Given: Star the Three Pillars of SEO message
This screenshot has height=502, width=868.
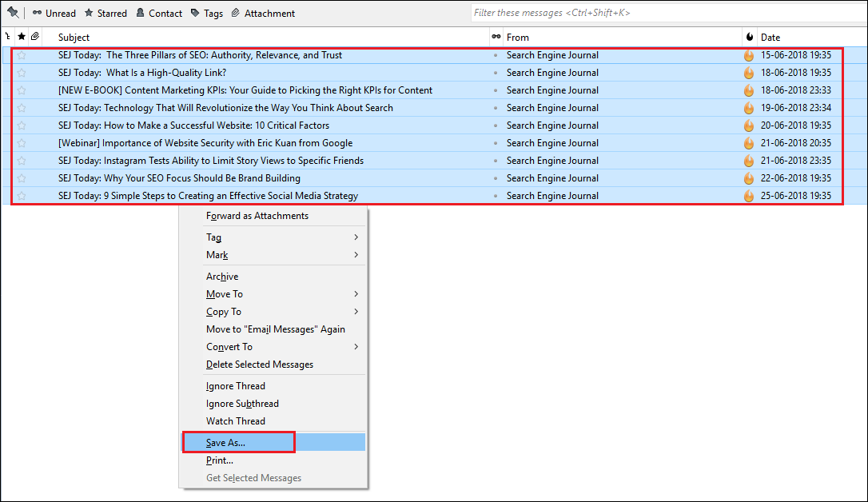Looking at the screenshot, I should click(22, 55).
